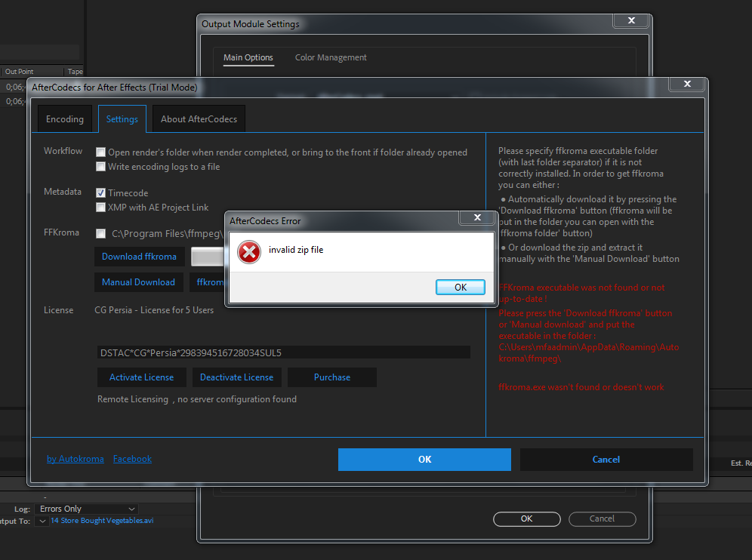Click the "CG Persia - License for 5 Users" text
Screen dimensions: 752x560
point(154,310)
